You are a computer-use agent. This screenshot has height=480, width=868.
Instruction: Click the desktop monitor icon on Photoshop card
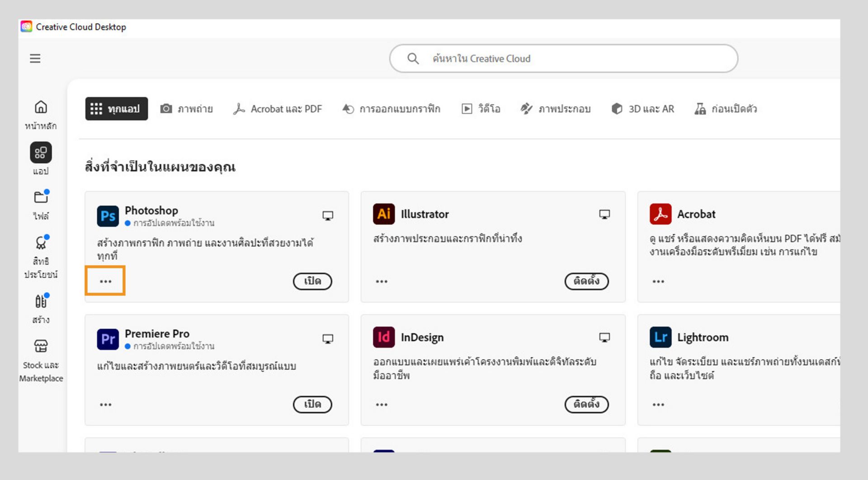click(328, 216)
